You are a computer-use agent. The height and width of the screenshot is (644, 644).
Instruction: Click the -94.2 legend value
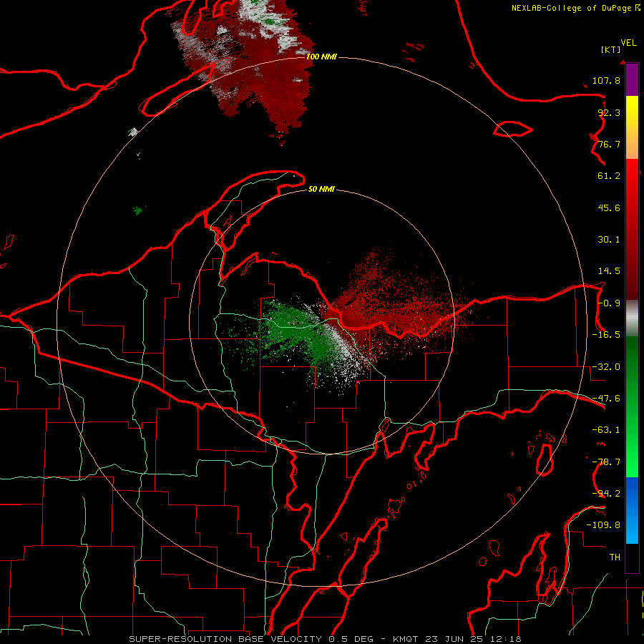click(606, 493)
